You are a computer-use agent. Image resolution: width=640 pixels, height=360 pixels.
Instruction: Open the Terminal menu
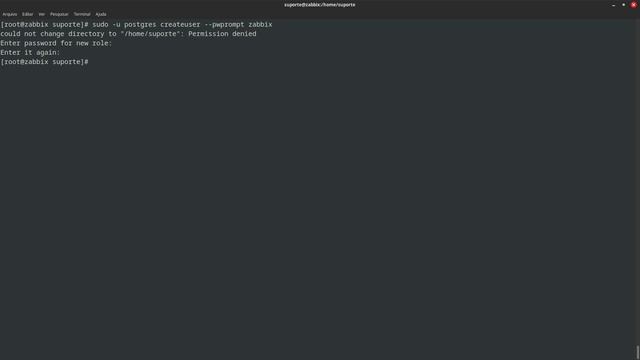[x=82, y=14]
